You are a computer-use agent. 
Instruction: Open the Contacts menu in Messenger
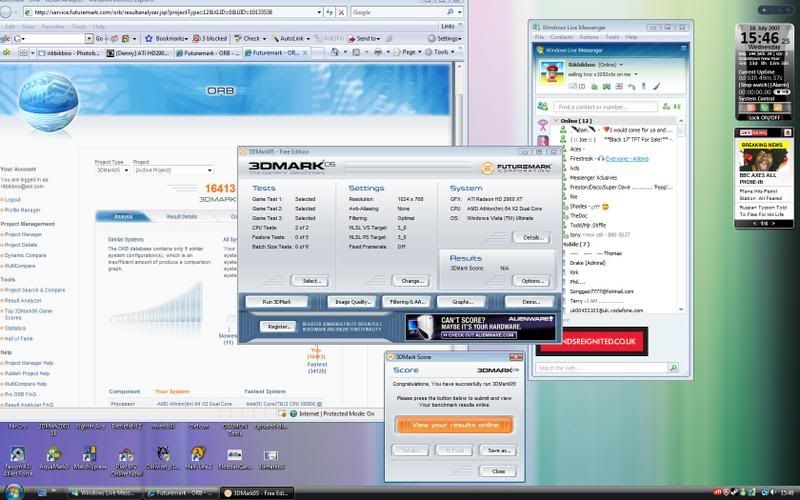561,37
